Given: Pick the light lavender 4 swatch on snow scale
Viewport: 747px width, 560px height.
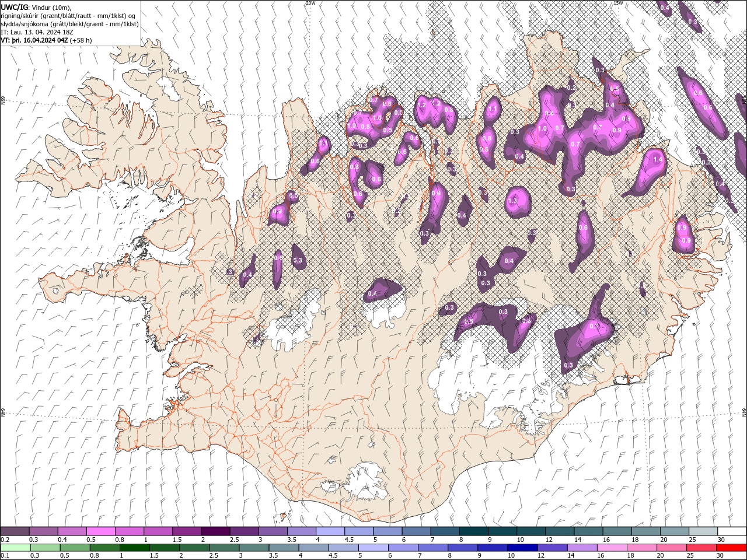Looking at the screenshot, I should (330, 531).
